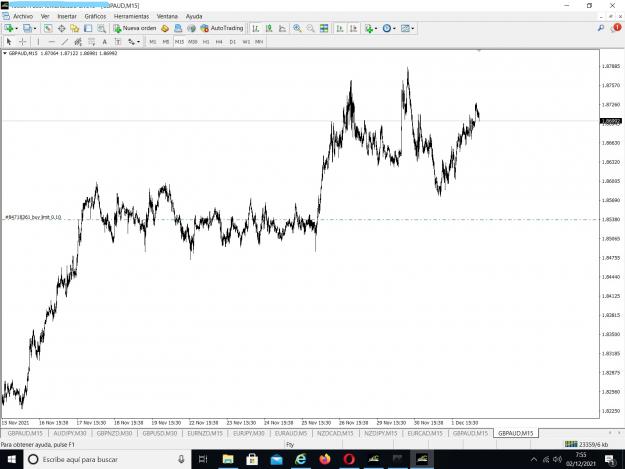Expand the Periods clock dropdown
The height and width of the screenshot is (469, 625).
[x=394, y=28]
